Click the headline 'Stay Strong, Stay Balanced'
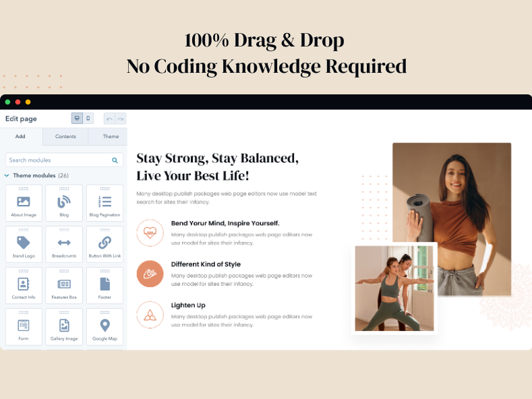 [x=218, y=158]
